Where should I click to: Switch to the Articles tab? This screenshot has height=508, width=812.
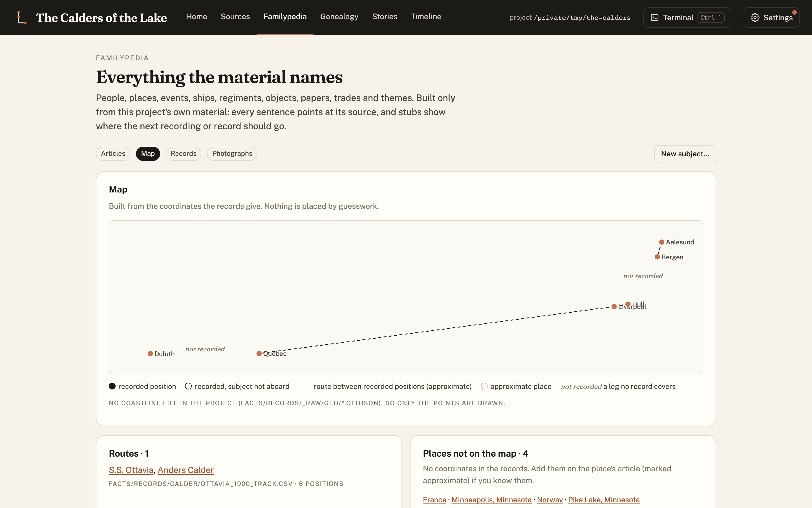pyautogui.click(x=113, y=154)
